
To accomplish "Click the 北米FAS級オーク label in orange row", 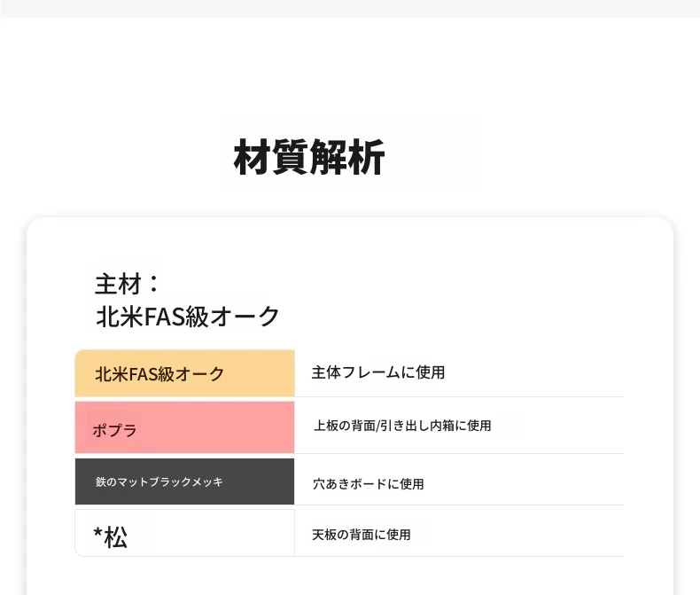I will point(159,374).
